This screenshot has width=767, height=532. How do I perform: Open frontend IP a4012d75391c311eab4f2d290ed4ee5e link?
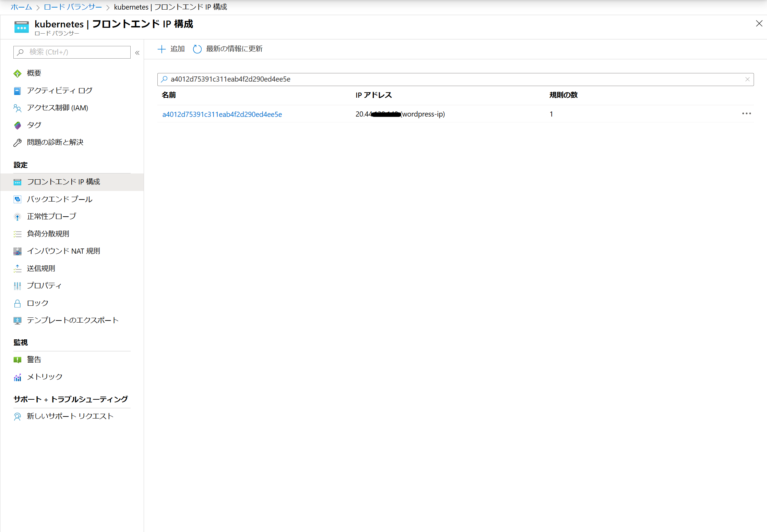tap(222, 114)
